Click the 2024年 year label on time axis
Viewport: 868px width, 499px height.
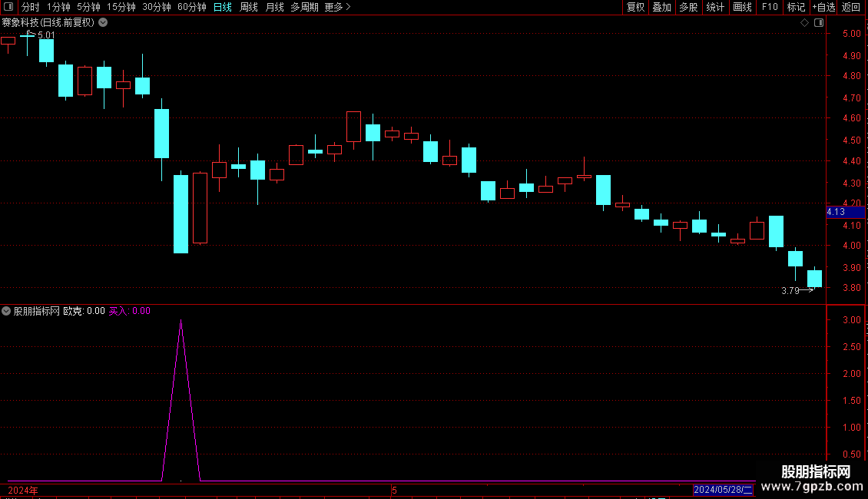tap(23, 490)
